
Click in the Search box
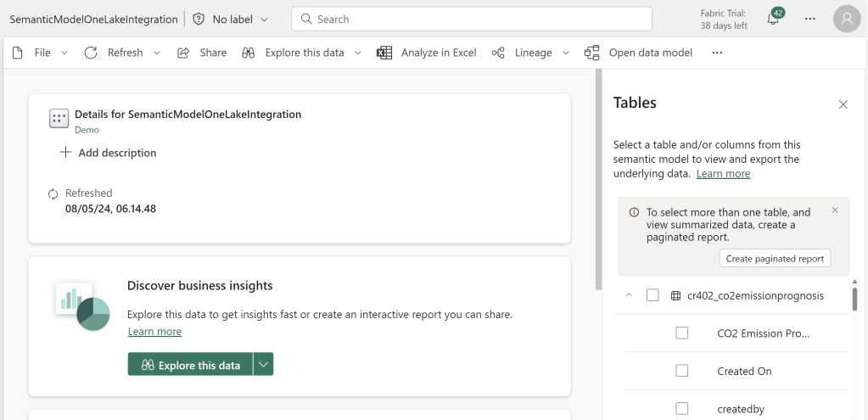471,19
